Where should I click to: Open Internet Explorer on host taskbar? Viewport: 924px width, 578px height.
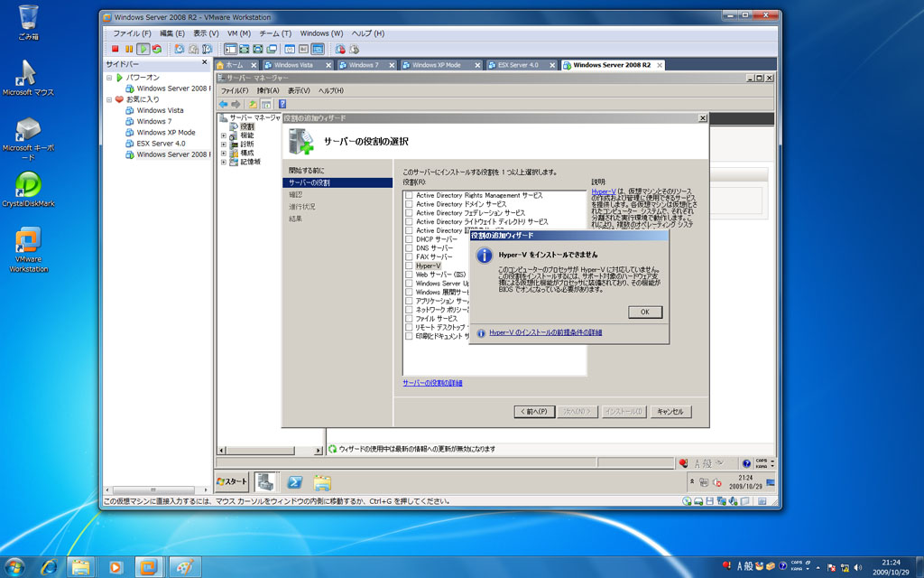click(50, 567)
